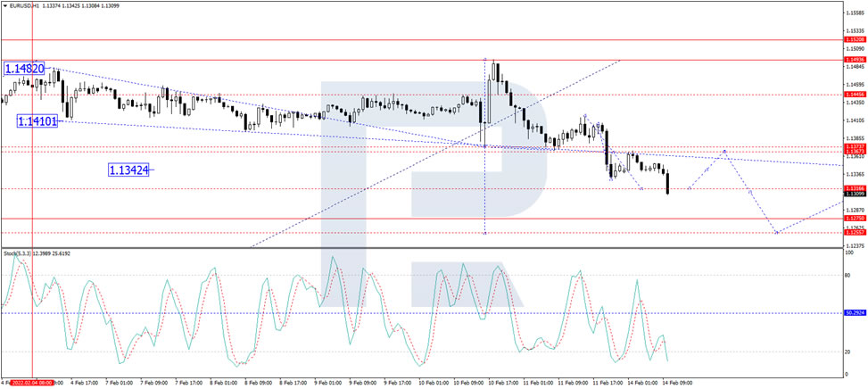Click the 80 level on stochastic scale
Viewport: 868px width, 389px height.
click(849, 275)
